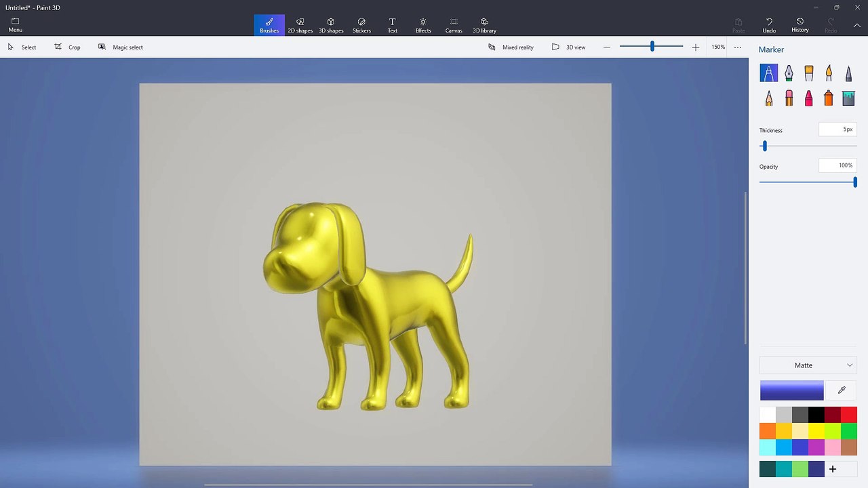Select the Crayon tool
This screenshot has height=488, width=868.
(808, 98)
